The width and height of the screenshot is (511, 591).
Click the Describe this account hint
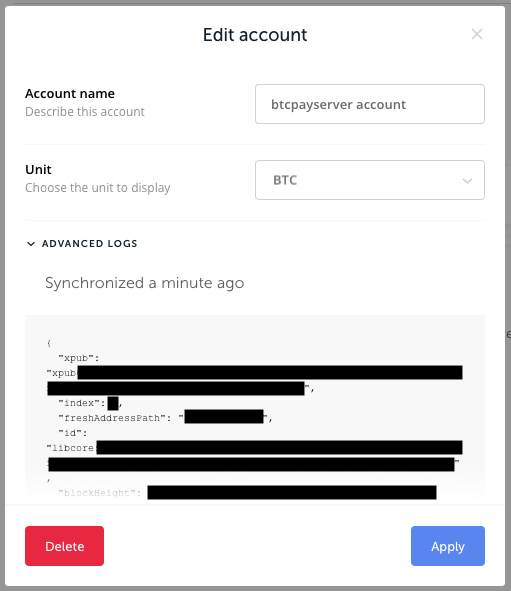pos(85,112)
